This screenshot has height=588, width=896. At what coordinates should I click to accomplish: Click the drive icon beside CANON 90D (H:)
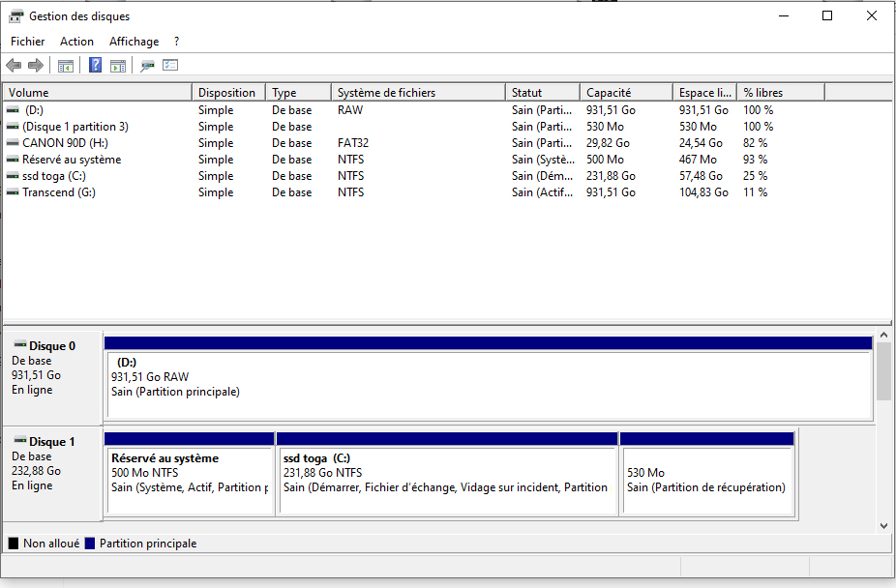(x=13, y=143)
